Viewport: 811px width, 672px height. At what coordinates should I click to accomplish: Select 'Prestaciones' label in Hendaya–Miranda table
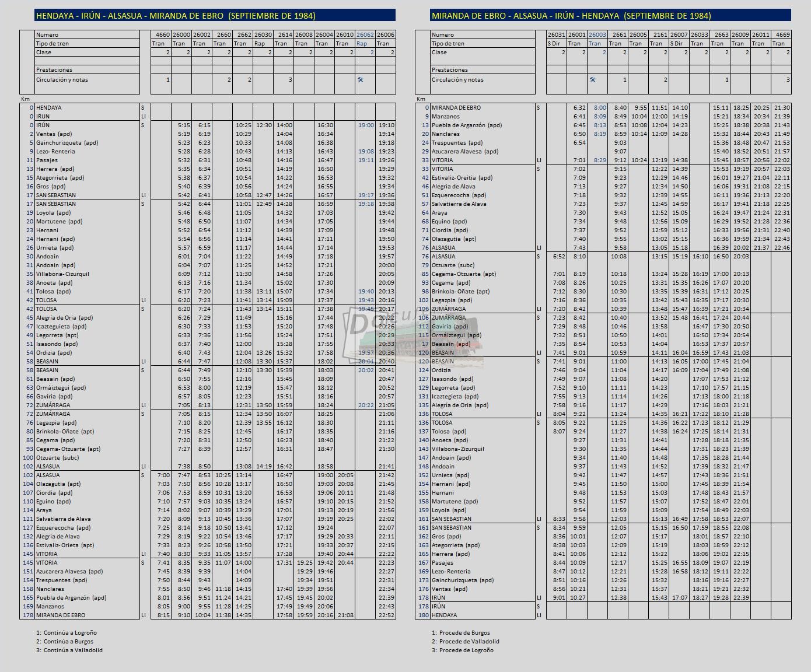click(x=54, y=70)
